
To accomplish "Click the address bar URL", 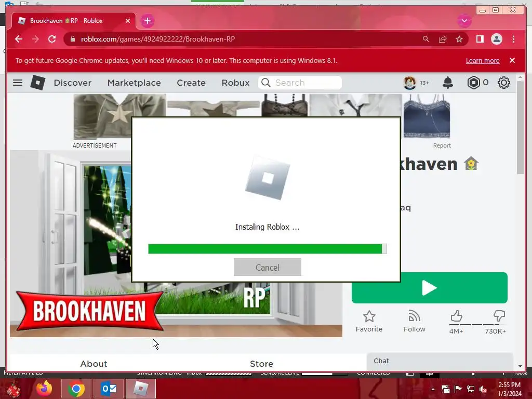I will click(158, 39).
